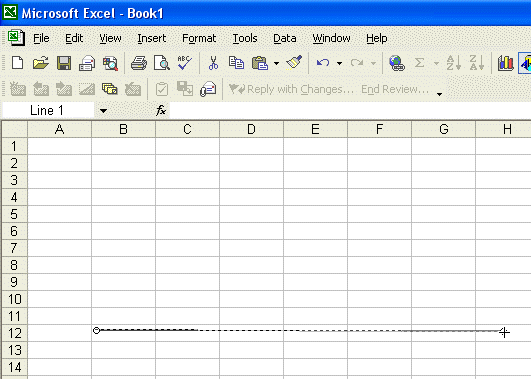Viewport: 531px width, 379px height.
Task: Open the Undo history dropdown arrow
Action: (339, 63)
